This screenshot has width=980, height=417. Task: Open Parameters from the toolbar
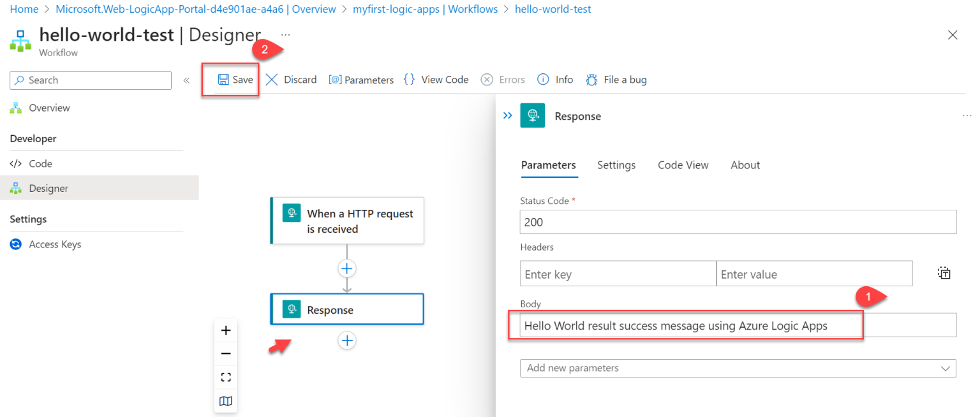click(x=361, y=79)
